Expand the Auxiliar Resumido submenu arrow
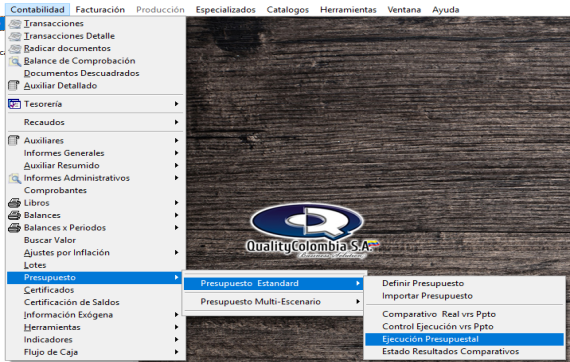 coord(176,165)
